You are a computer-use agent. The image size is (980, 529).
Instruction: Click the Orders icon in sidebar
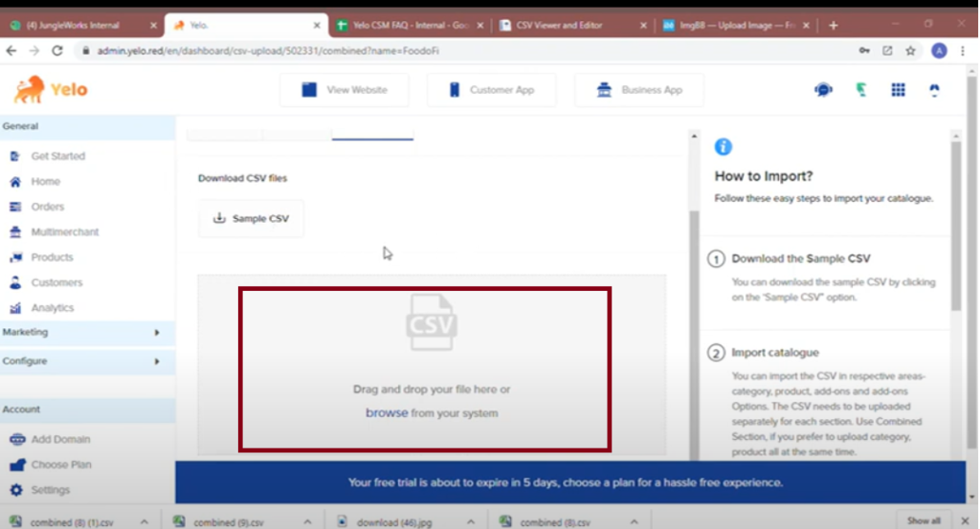pos(15,207)
